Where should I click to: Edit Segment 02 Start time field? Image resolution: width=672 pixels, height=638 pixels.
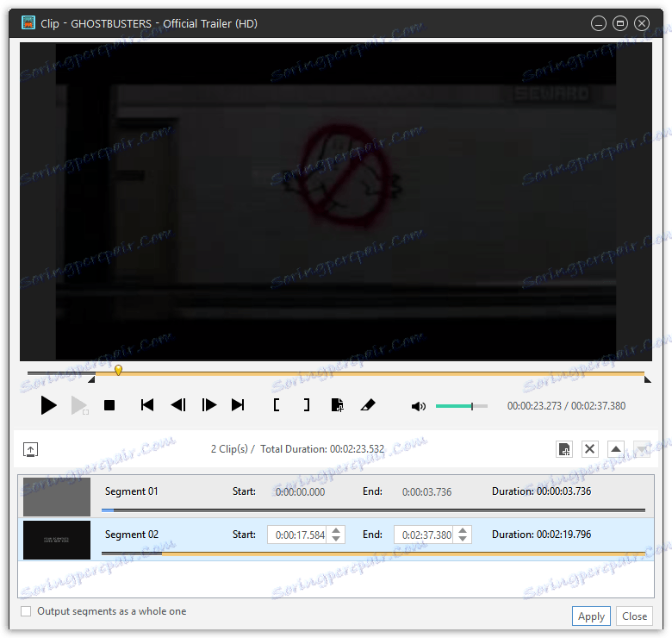coord(299,535)
